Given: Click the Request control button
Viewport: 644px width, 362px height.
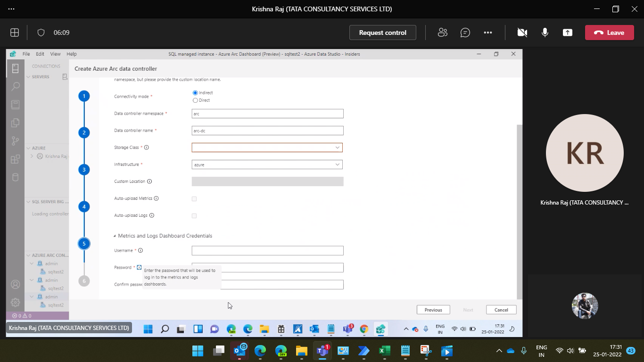Looking at the screenshot, I should 382,33.
